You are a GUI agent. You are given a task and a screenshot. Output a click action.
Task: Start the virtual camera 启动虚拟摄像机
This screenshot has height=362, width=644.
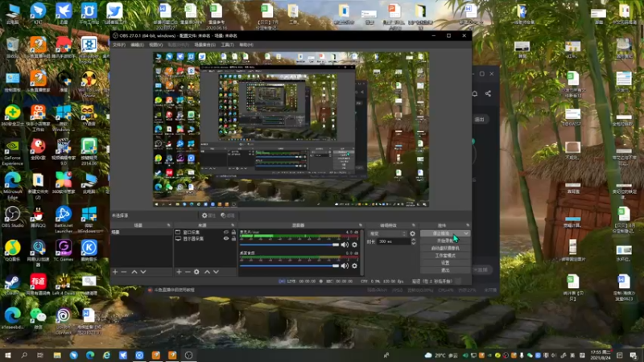point(445,249)
